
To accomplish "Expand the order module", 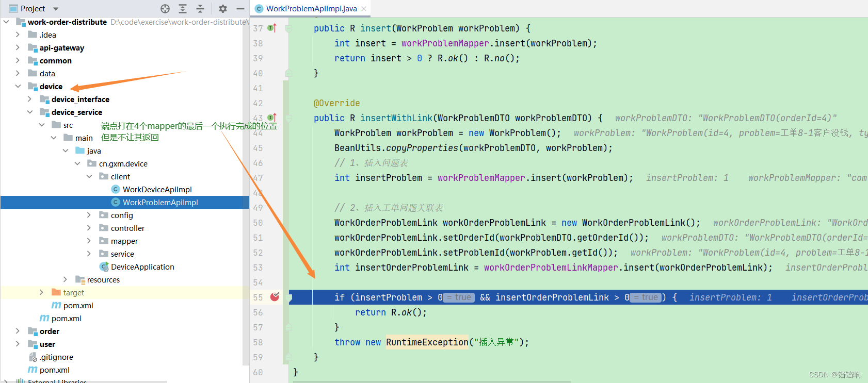I will 18,331.
